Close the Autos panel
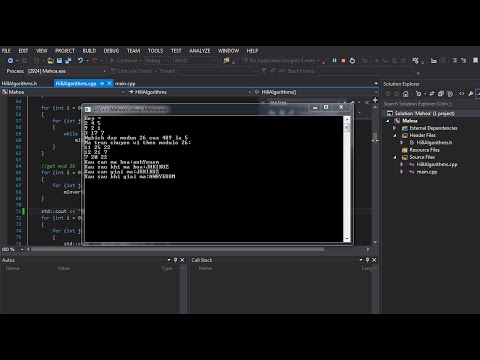Viewport: 480px width, 360px height. pyautogui.click(x=182, y=260)
